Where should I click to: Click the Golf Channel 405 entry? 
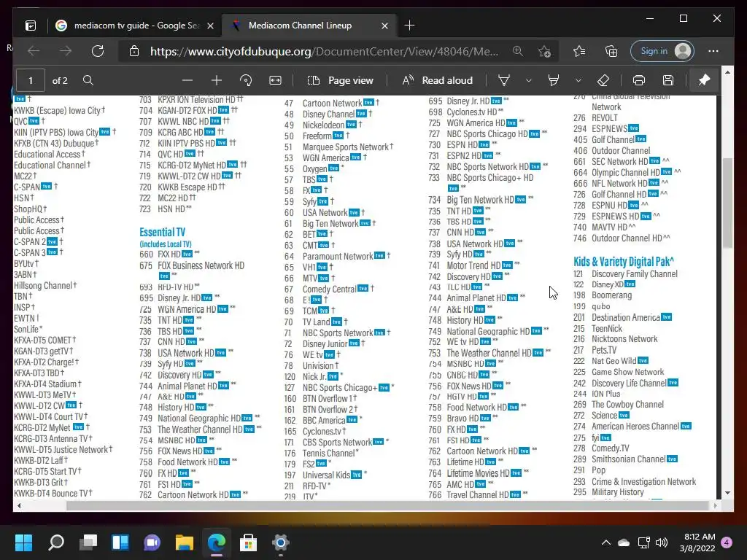point(610,139)
